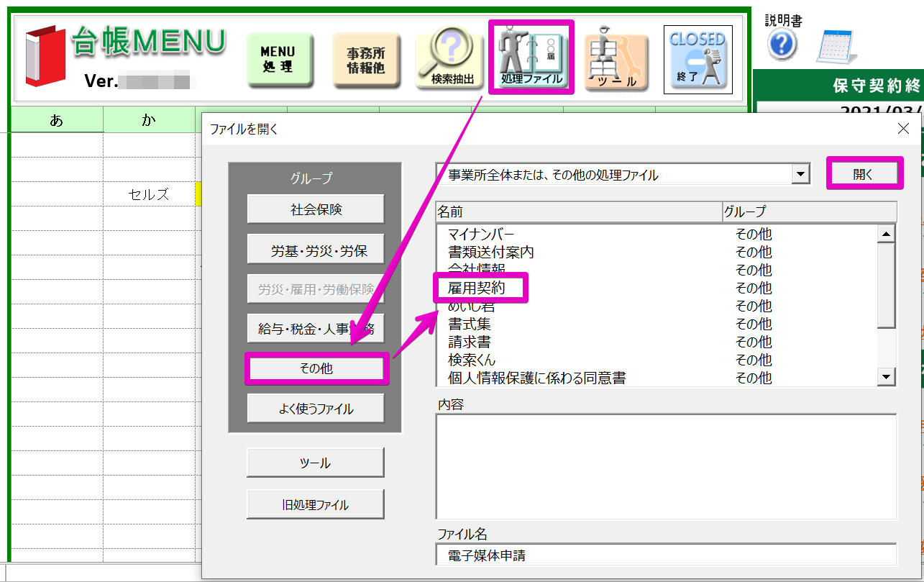Select the セルズ cell in the sheet
Screen dimensions: 924x582
149,194
